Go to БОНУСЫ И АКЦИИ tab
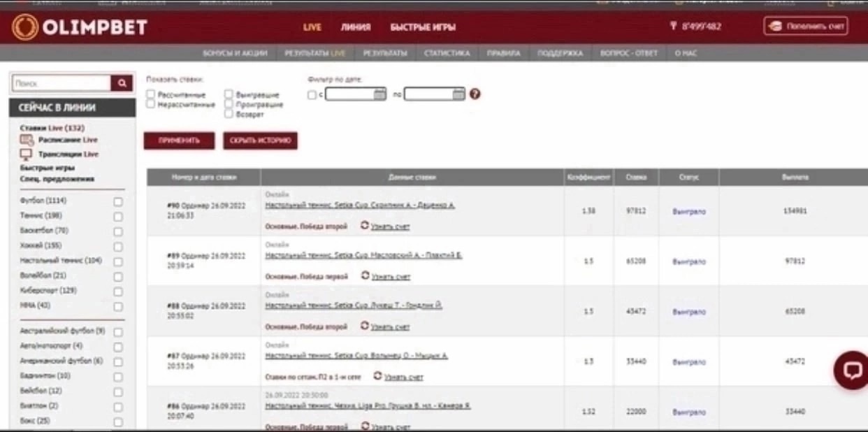Image resolution: width=868 pixels, height=432 pixels. pos(235,53)
